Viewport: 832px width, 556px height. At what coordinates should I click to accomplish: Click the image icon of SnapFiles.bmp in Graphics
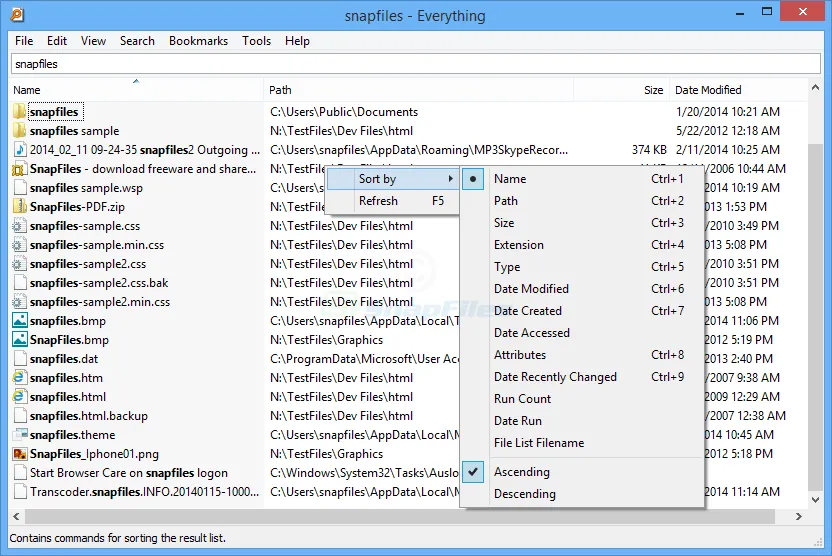pyautogui.click(x=20, y=340)
